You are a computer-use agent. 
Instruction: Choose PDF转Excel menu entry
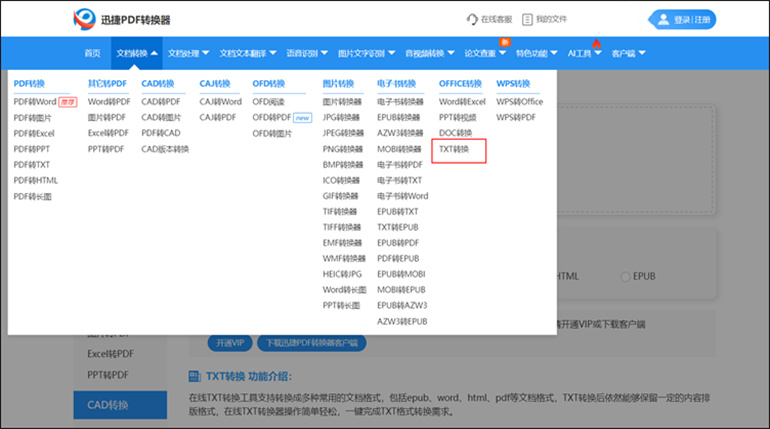[34, 134]
